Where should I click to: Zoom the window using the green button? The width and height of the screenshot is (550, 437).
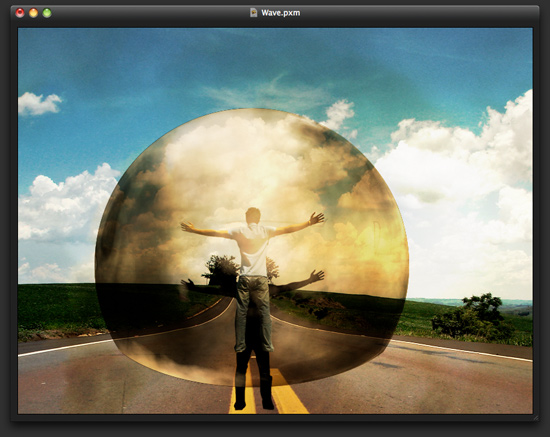[47, 13]
